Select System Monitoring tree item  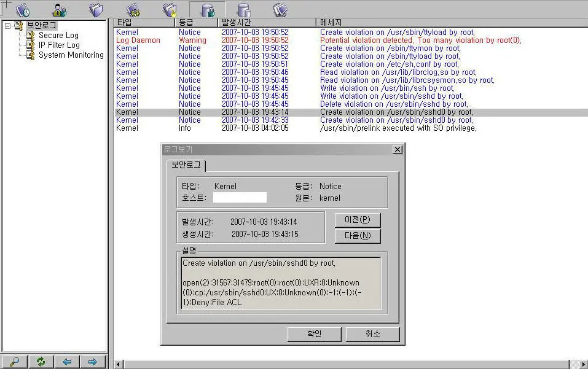(71, 55)
